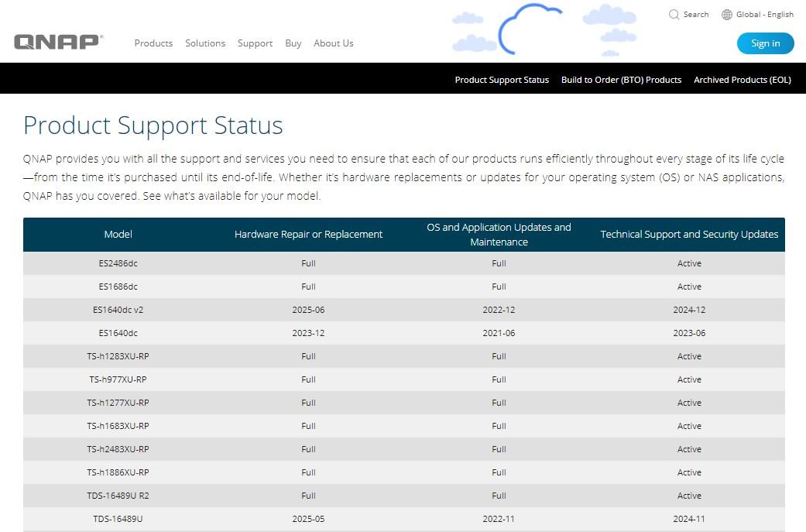The image size is (806, 532).
Task: Click the 2024-11 technical support date
Action: coord(689,519)
